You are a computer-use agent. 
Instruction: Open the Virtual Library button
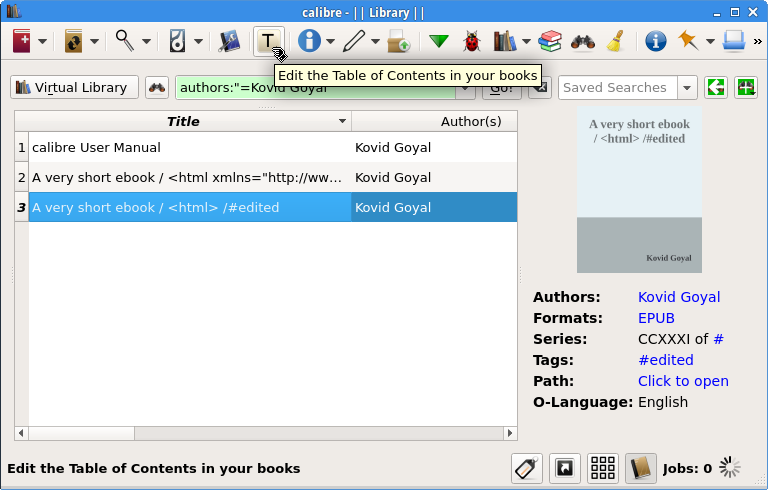coord(74,87)
